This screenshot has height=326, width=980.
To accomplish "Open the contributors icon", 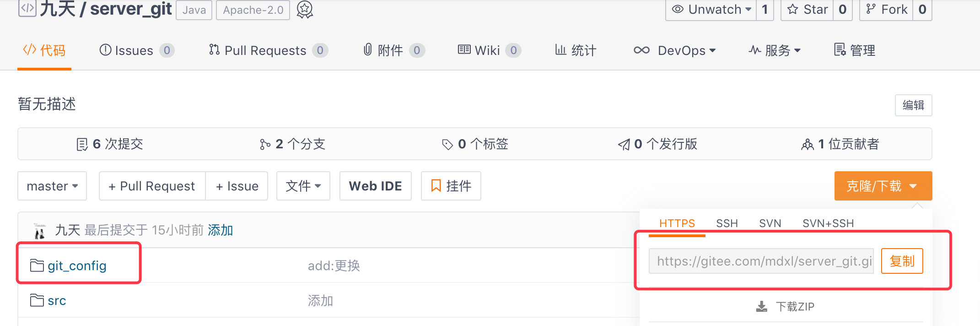I will pyautogui.click(x=807, y=145).
